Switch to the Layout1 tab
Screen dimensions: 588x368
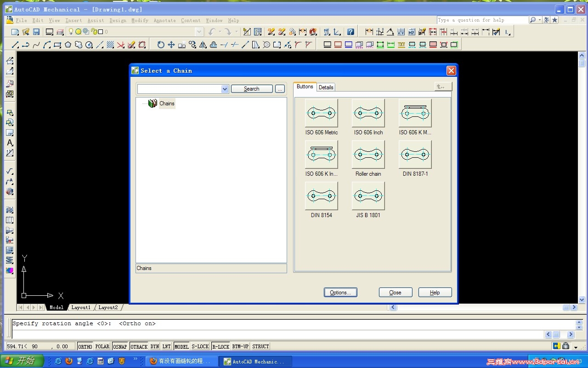coord(81,307)
